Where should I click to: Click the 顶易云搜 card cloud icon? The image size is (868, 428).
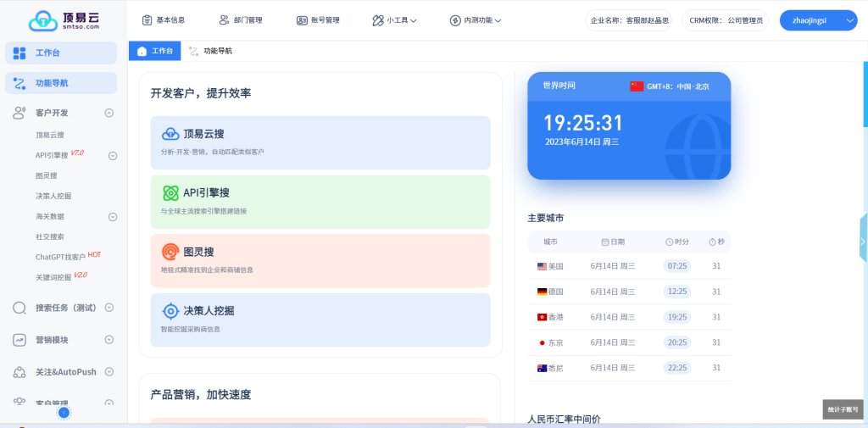coord(170,133)
